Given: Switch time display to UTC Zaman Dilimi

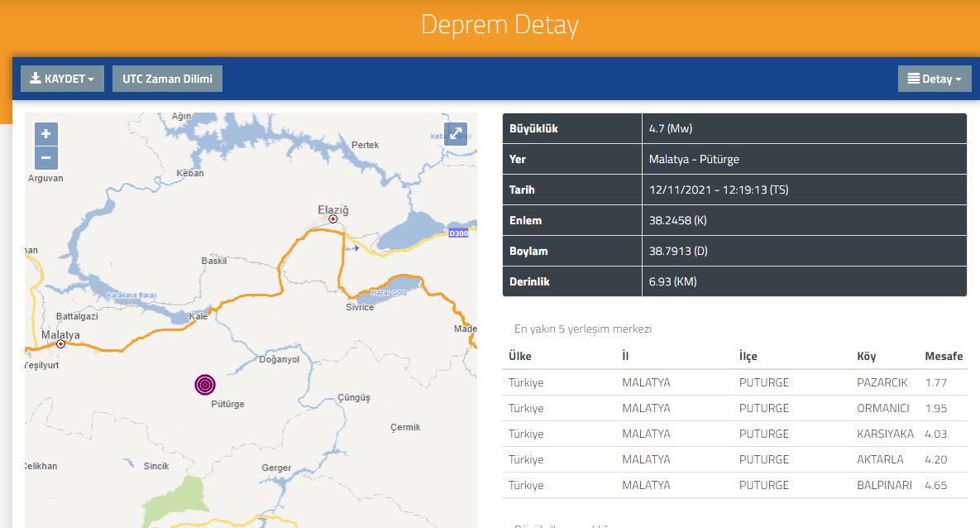Looking at the screenshot, I should pyautogui.click(x=167, y=78).
